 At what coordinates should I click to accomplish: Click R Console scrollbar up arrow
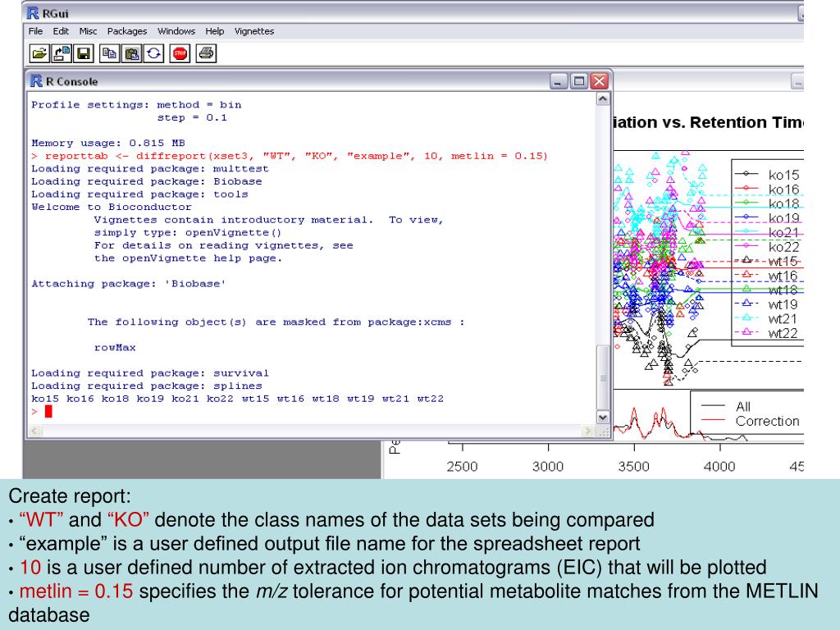coord(603,99)
